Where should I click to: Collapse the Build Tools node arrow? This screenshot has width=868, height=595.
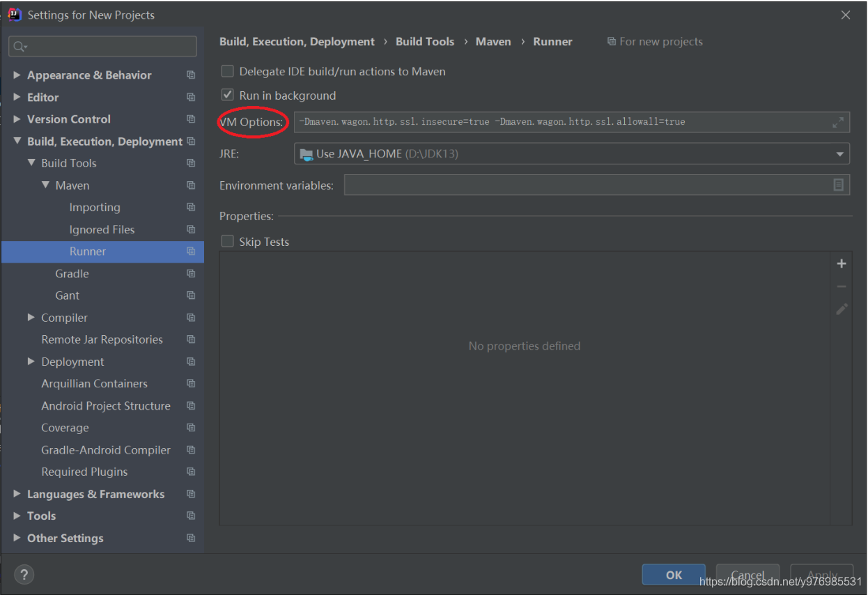31,163
